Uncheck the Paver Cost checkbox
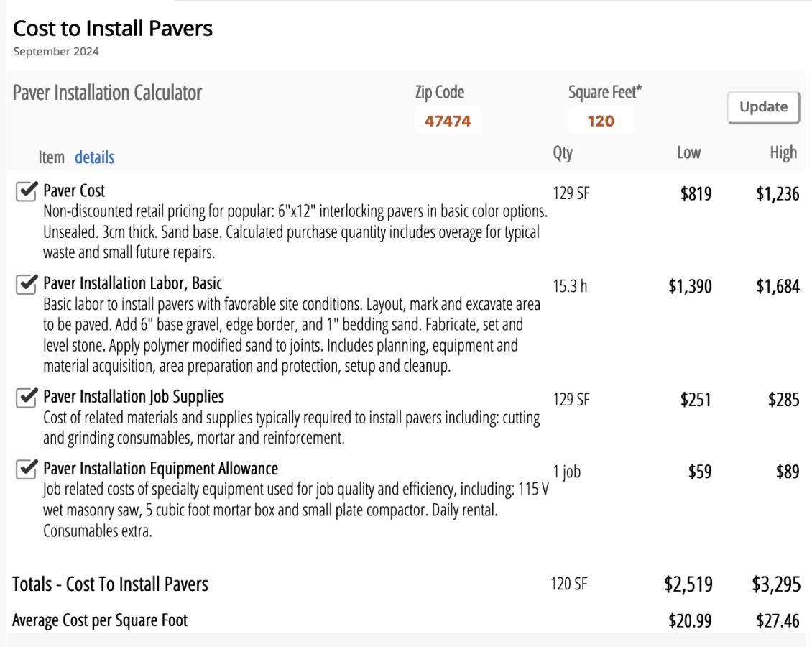Image resolution: width=812 pixels, height=647 pixels. [26, 191]
